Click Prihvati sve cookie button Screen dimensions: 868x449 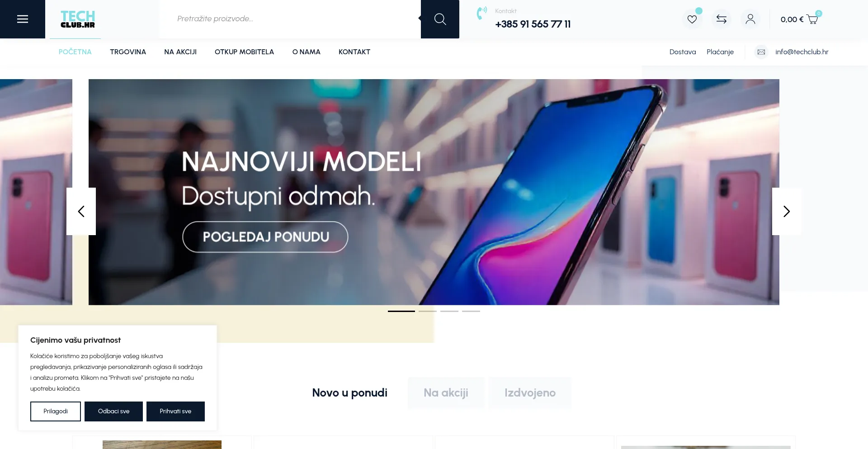175,411
